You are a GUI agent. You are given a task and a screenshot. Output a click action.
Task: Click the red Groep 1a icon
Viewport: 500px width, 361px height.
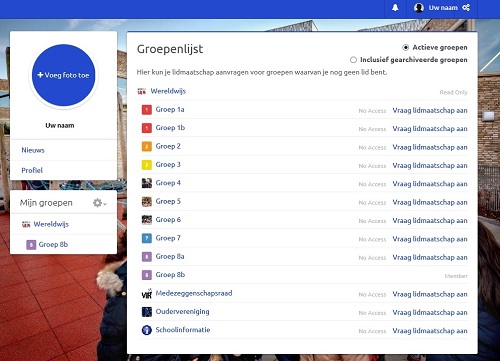(x=147, y=110)
